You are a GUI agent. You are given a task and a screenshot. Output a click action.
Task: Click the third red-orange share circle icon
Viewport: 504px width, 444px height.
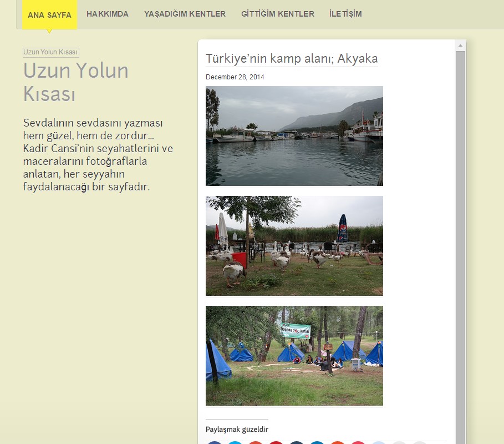coord(256,442)
